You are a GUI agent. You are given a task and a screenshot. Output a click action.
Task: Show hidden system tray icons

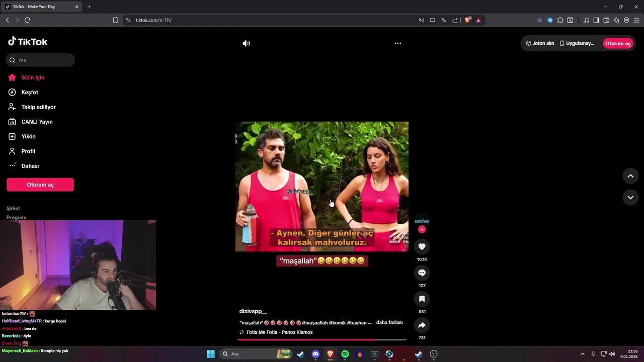coord(583,354)
